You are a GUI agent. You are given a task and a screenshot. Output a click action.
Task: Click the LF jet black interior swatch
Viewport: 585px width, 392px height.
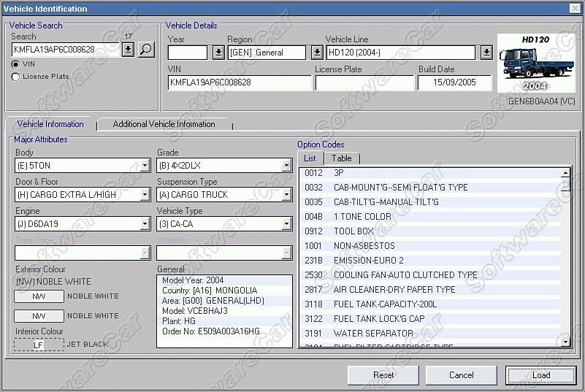click(x=39, y=345)
